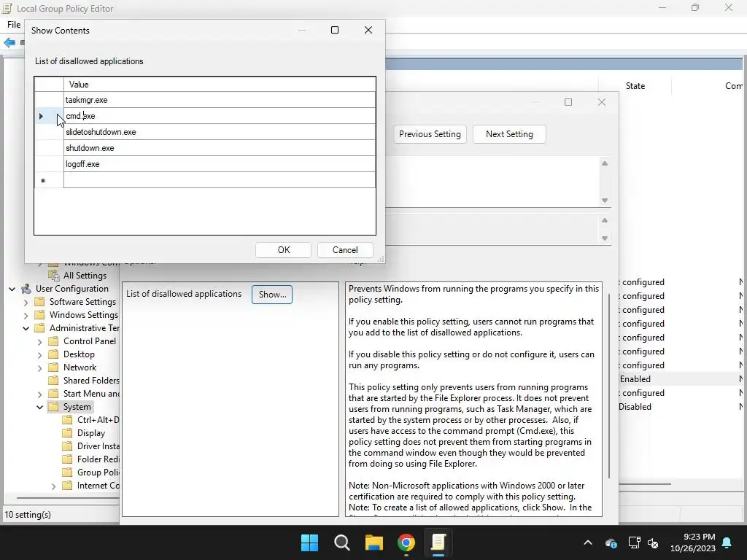Expand Network folder in tree

[40, 367]
